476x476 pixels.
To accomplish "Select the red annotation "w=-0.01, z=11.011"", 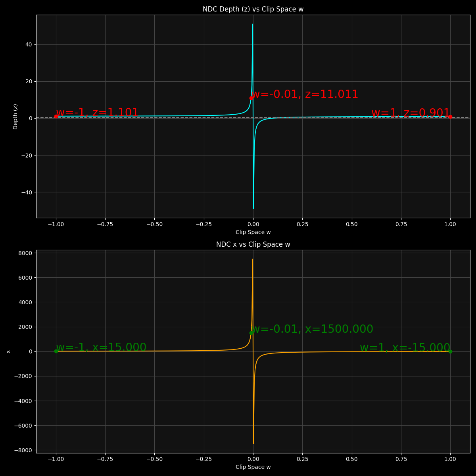I will pyautogui.click(x=305, y=94).
